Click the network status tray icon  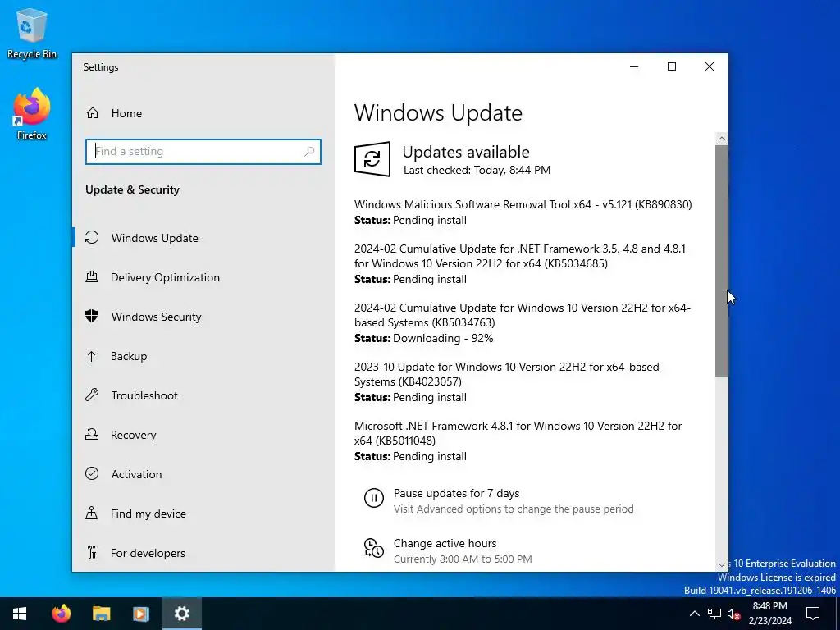714,614
